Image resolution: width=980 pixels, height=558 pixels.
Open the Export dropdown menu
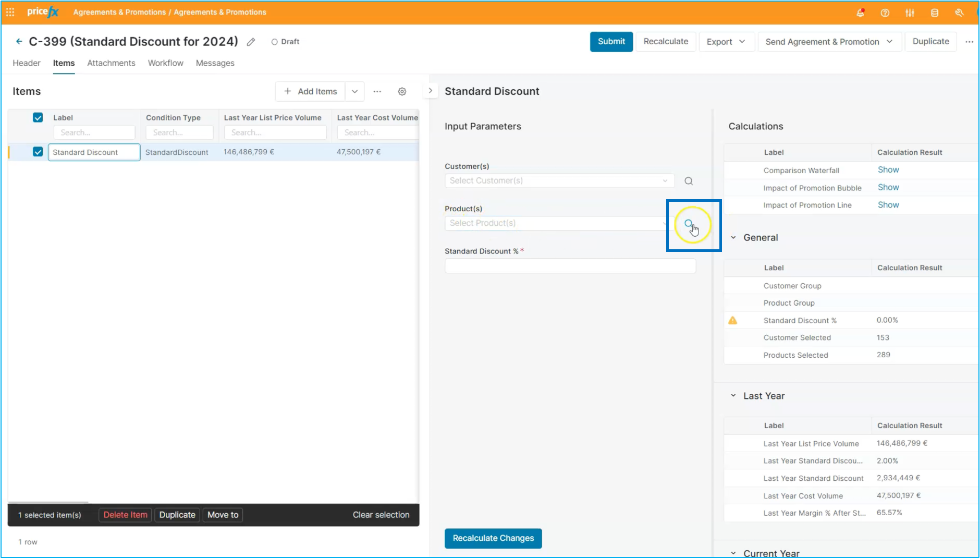pyautogui.click(x=726, y=42)
